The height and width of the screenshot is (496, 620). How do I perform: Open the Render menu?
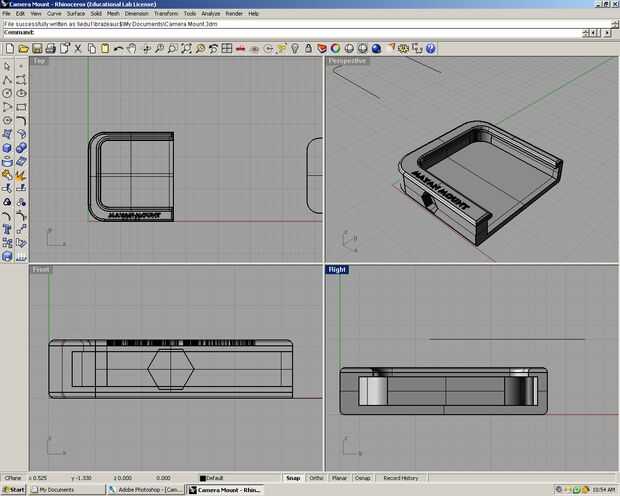pyautogui.click(x=234, y=13)
